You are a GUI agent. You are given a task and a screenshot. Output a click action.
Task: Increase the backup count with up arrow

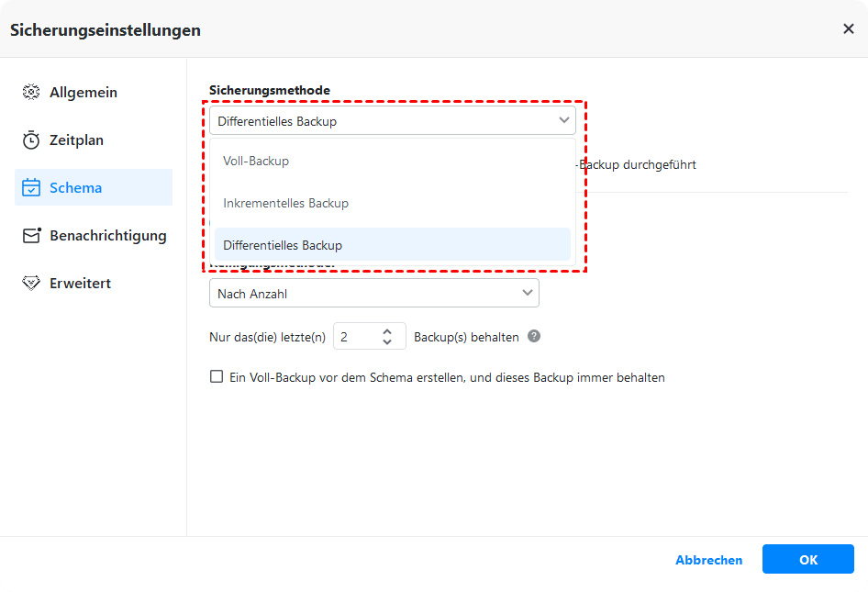pyautogui.click(x=387, y=331)
